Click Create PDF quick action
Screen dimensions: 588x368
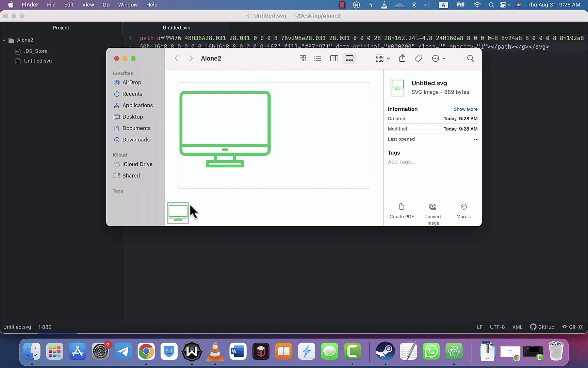pos(402,211)
